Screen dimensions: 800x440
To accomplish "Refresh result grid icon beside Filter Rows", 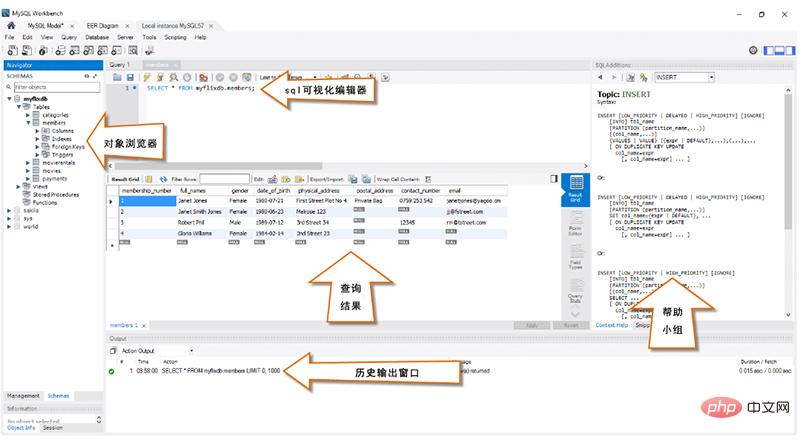I will click(x=163, y=179).
